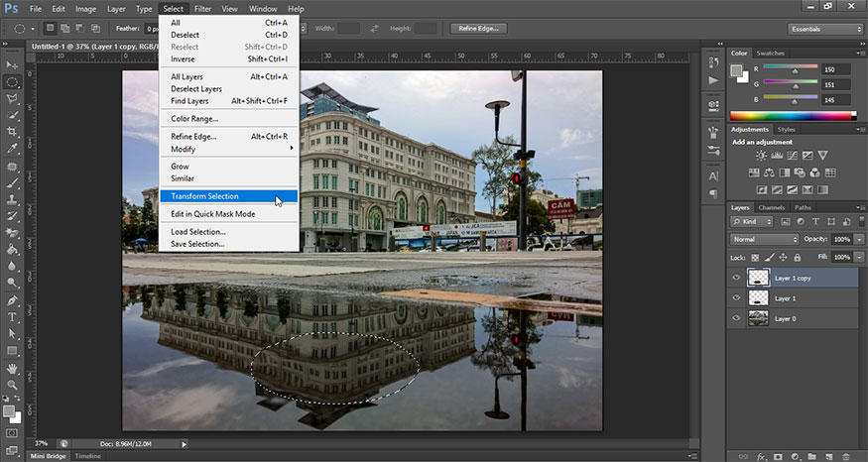Add a Channel Mixer adjustment
Image resolution: width=868 pixels, height=462 pixels.
[814, 173]
